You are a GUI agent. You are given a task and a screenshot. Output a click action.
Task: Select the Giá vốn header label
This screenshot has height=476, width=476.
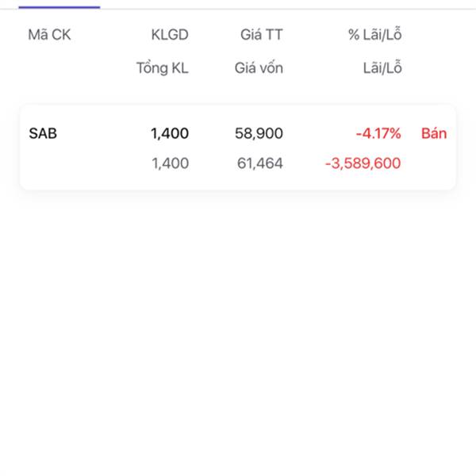259,67
